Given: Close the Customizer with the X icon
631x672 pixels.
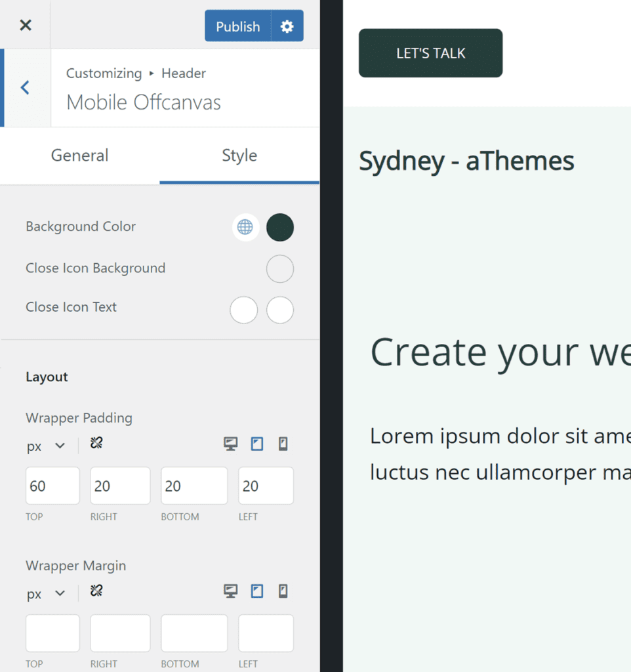Looking at the screenshot, I should pos(25,25).
